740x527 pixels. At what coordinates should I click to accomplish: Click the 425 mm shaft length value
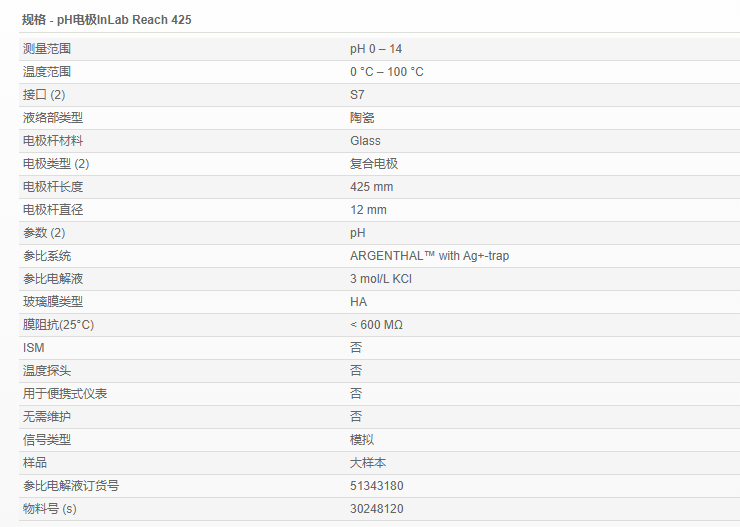pos(371,187)
